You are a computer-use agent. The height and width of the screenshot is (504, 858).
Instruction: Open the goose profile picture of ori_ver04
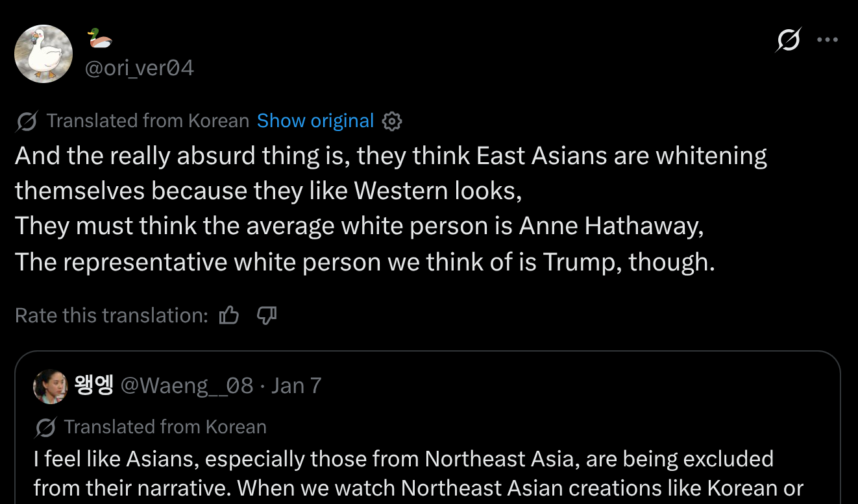pos(43,54)
